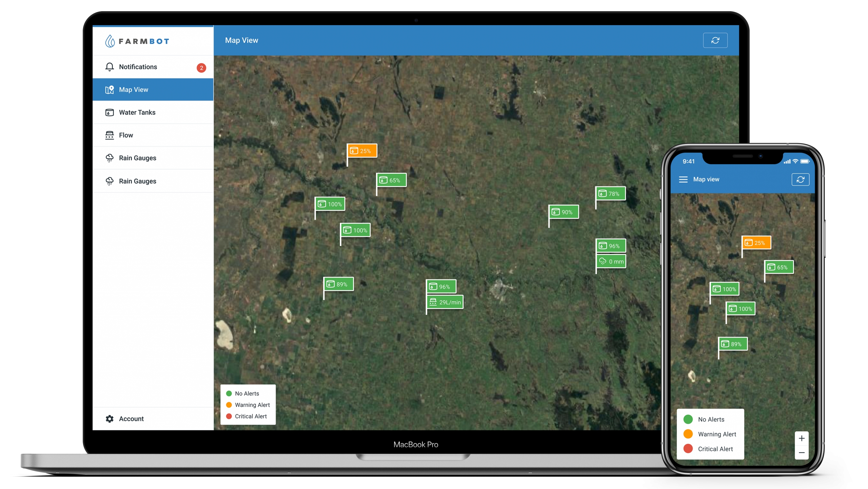
Task: Tap the refresh button on phone
Action: pyautogui.click(x=800, y=180)
